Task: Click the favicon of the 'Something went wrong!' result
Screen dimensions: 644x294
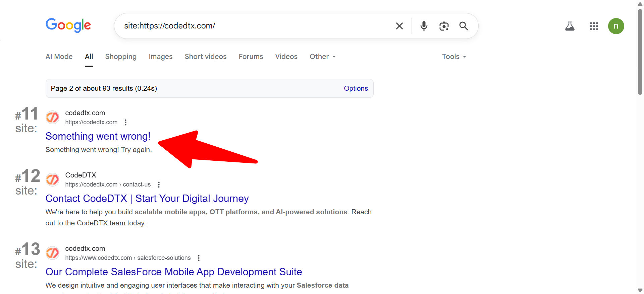Action: click(53, 118)
